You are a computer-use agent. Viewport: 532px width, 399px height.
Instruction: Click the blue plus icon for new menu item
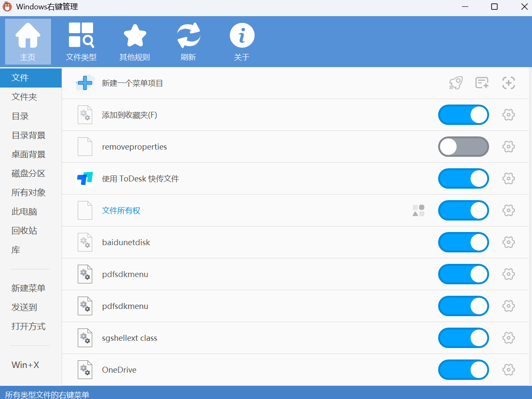coord(85,83)
